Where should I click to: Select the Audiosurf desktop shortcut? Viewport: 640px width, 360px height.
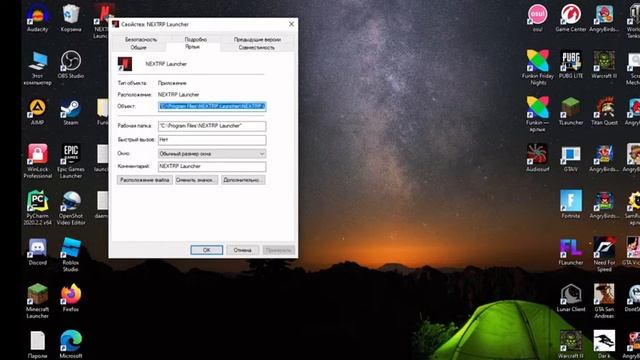click(538, 158)
